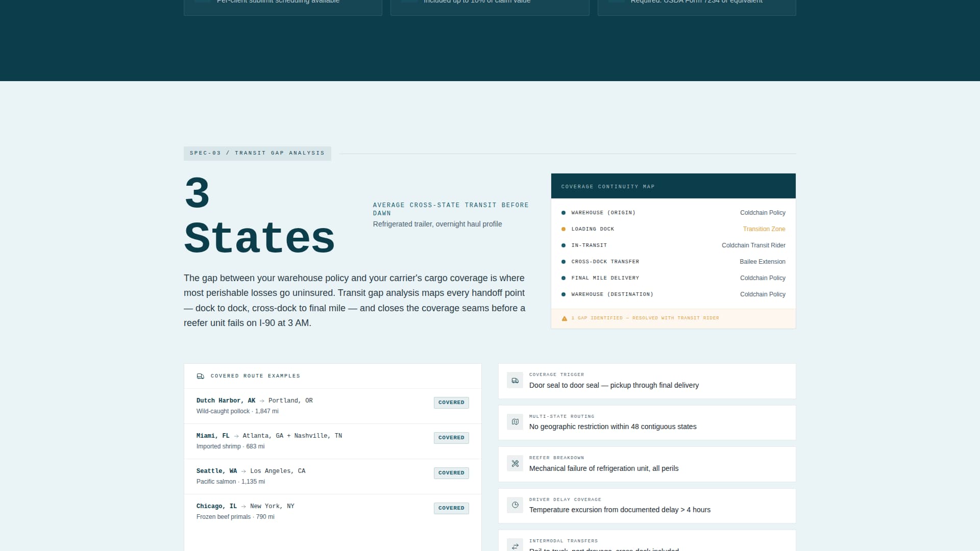The image size is (980, 551).
Task: Click the Warehouse (Origin) status dot
Action: click(x=563, y=213)
